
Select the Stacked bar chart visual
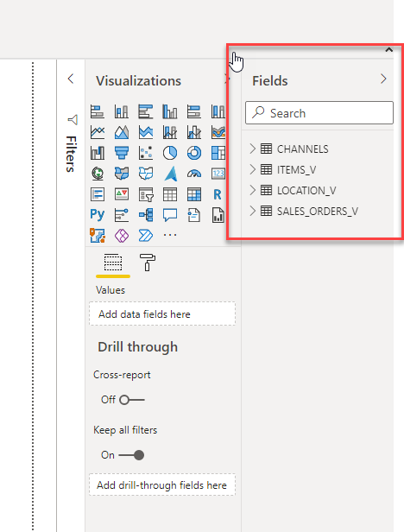(98, 111)
